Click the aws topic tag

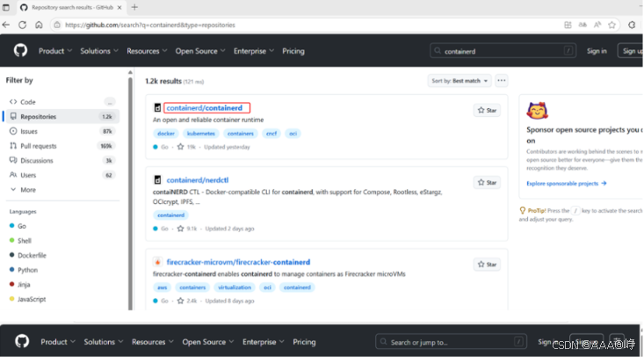pos(162,288)
